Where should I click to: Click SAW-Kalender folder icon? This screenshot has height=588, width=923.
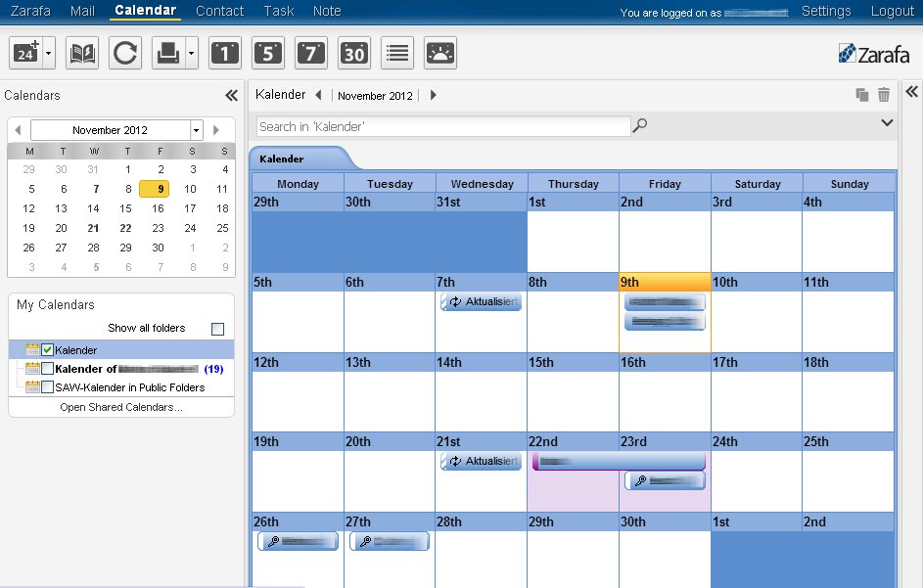click(x=32, y=387)
